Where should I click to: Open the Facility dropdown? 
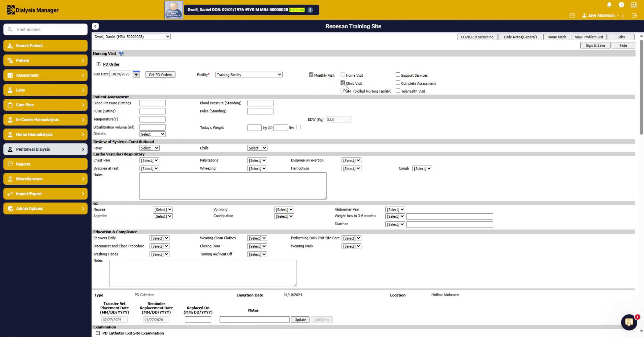tap(249, 75)
